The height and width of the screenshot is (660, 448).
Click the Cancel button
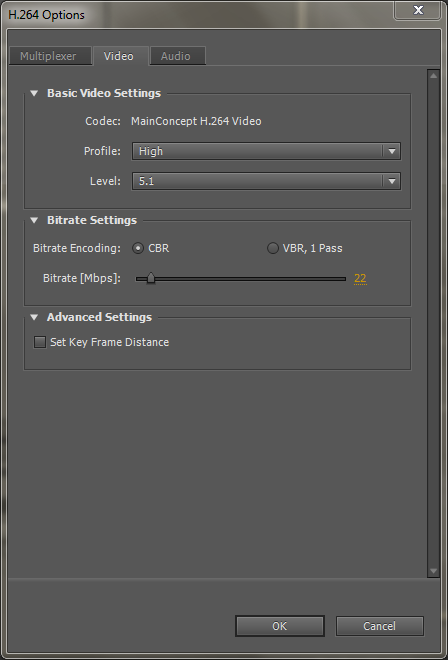click(x=379, y=626)
